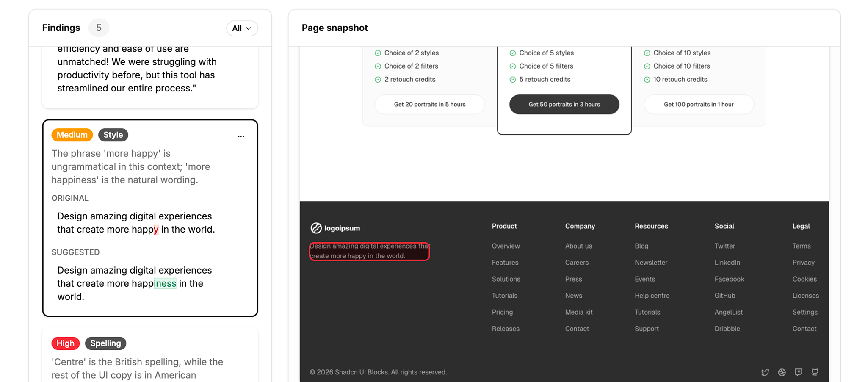Viewport: 868px width, 382px height.
Task: Select the ORIGINAL text with 'more happy'
Action: 136,223
